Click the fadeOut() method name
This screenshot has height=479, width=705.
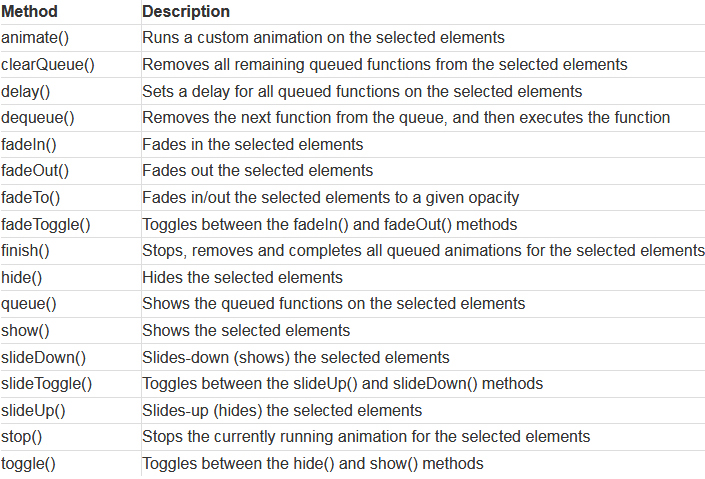35,171
